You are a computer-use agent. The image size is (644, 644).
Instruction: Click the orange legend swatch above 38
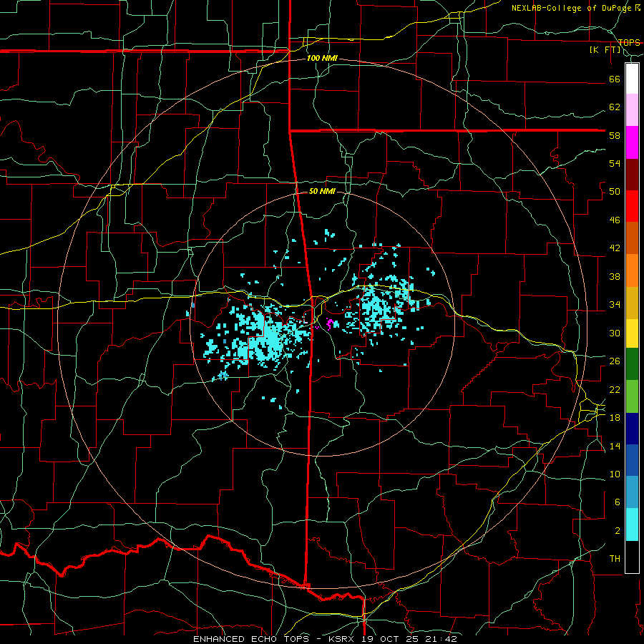tap(632, 270)
